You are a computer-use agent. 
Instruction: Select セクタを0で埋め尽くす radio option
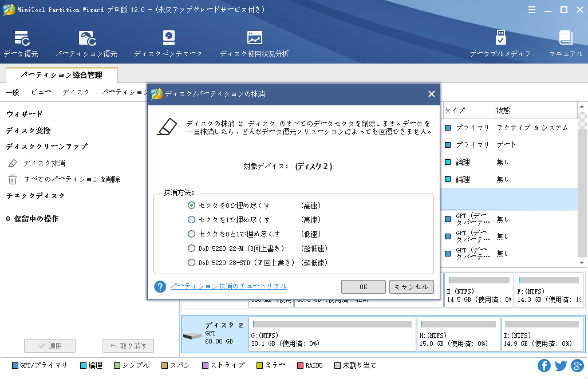(x=192, y=205)
